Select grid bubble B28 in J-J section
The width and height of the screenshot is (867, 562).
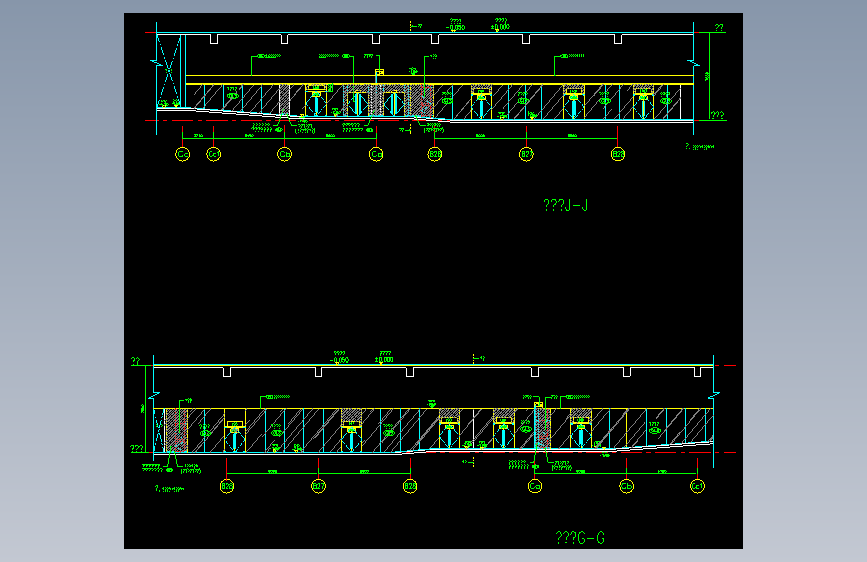point(435,154)
